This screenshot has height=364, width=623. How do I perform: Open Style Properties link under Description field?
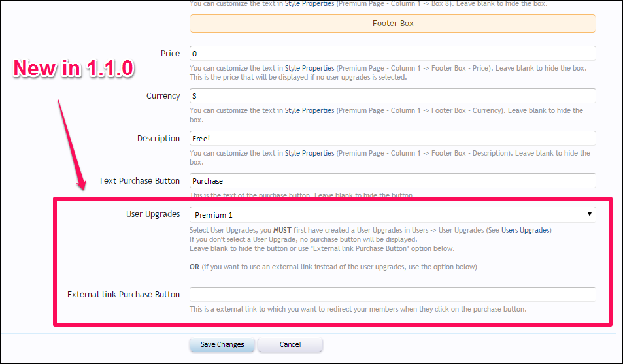click(x=309, y=154)
